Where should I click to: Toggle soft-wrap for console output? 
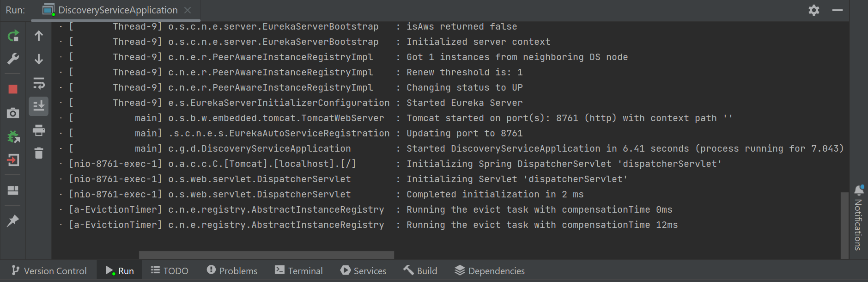39,83
